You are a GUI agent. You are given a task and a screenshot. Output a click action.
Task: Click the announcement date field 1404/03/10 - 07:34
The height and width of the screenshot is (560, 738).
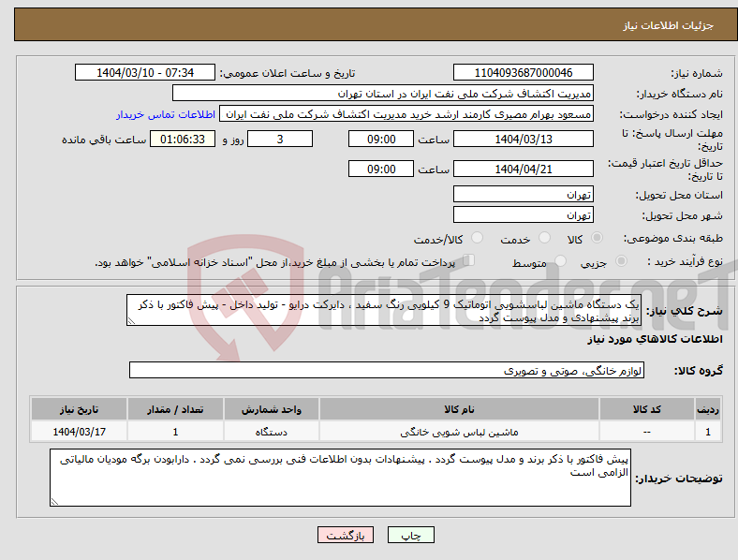click(x=145, y=72)
